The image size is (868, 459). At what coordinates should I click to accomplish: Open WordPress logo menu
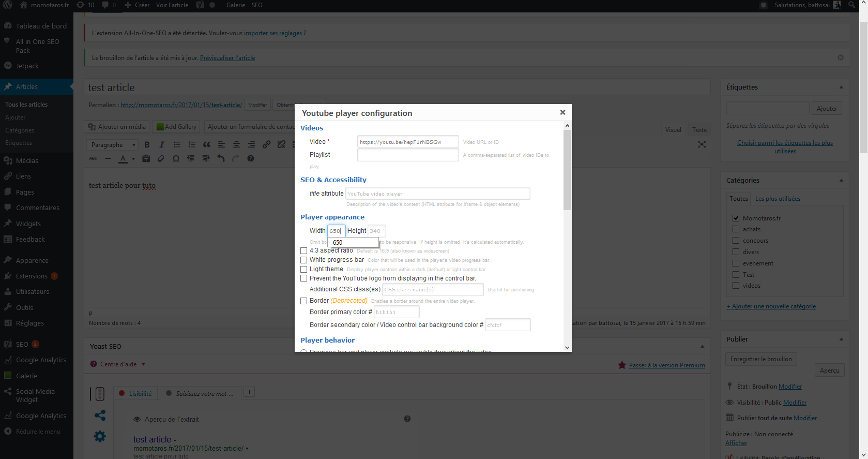click(8, 5)
